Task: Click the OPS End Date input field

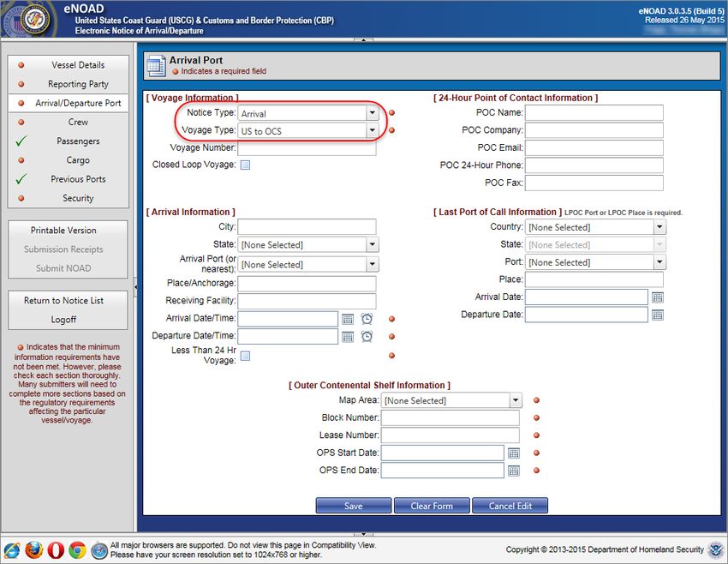Action: [x=443, y=471]
